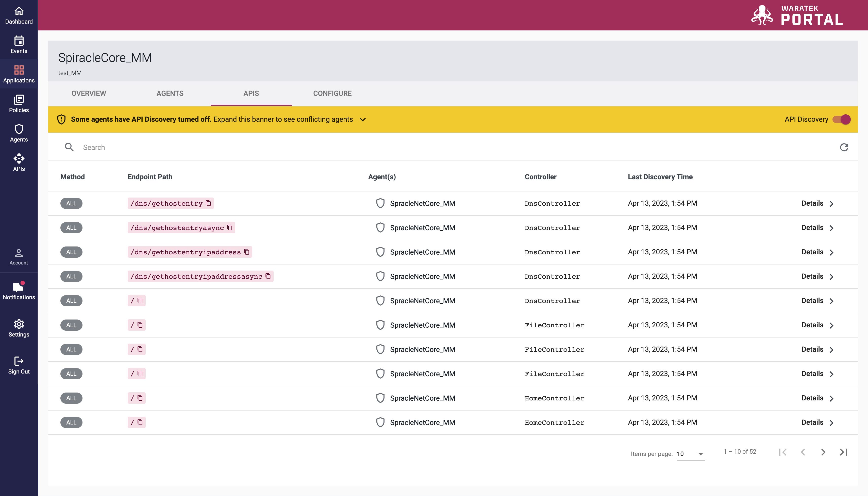
Task: Click the warning shield icon in banner
Action: 61,119
